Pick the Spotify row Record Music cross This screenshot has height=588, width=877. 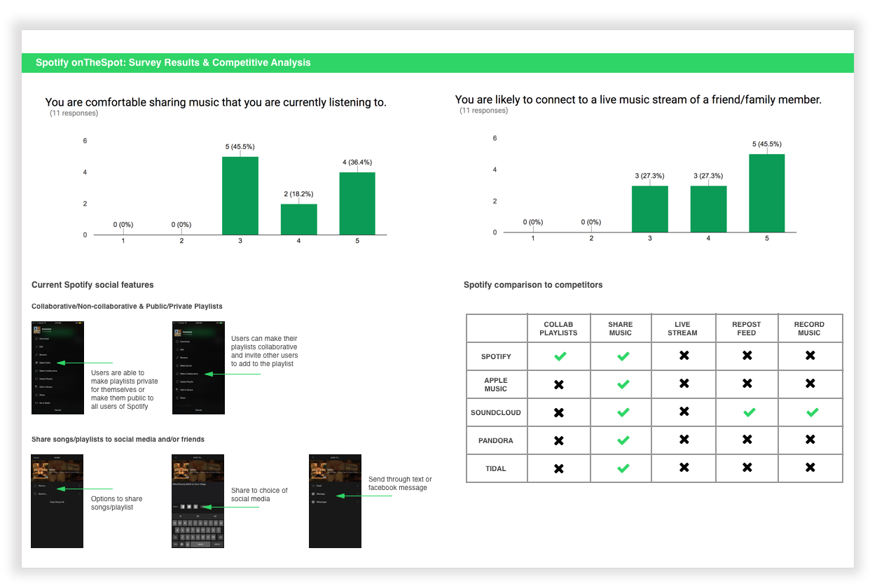coord(810,356)
